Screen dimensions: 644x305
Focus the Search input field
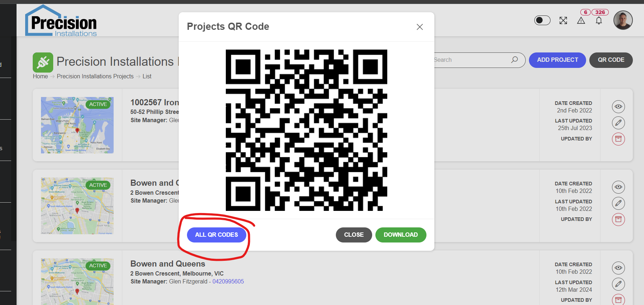click(x=471, y=60)
